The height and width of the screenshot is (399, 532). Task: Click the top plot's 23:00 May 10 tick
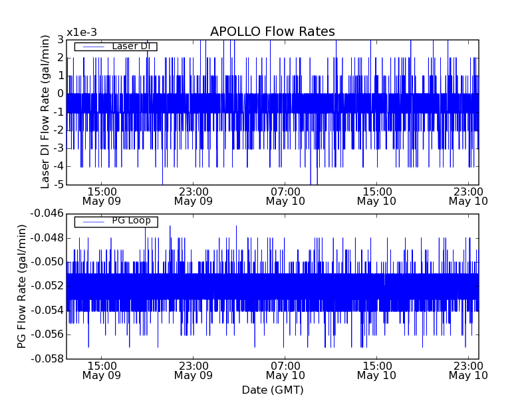point(468,196)
